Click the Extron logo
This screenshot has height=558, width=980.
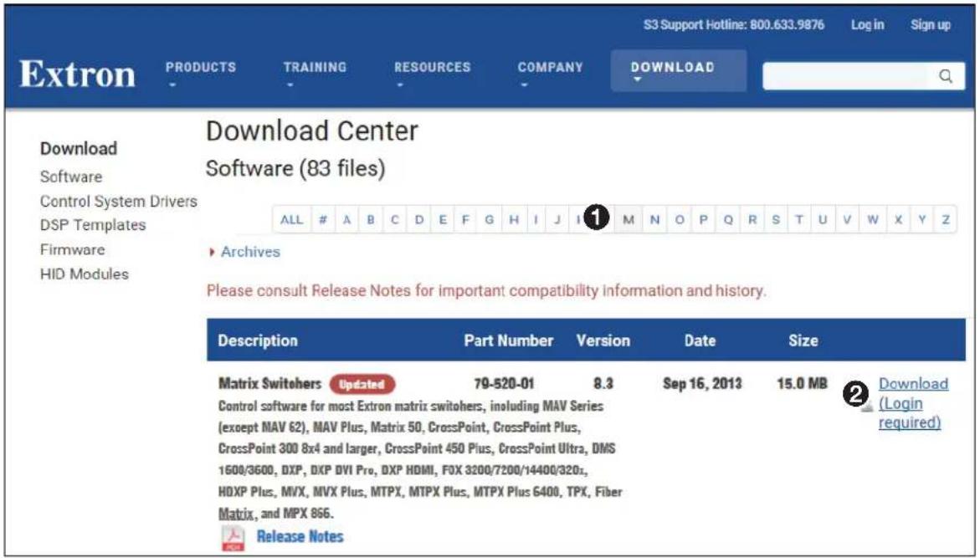click(x=78, y=74)
